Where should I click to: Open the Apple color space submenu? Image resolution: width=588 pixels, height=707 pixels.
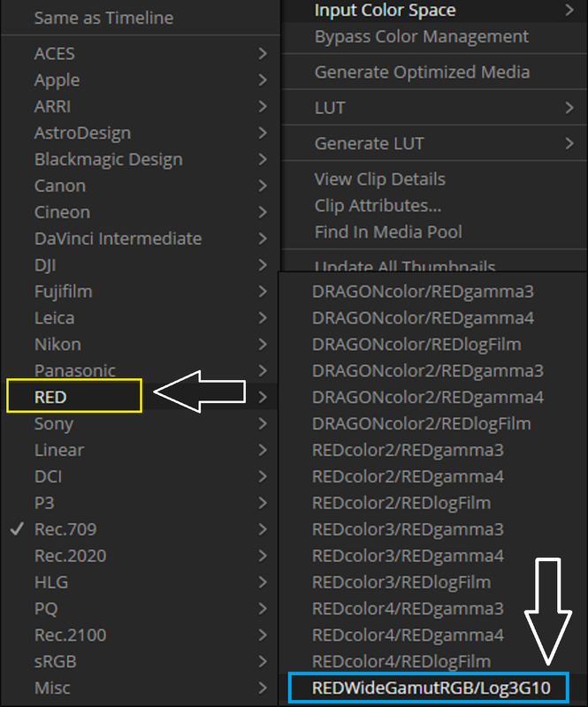[x=140, y=80]
